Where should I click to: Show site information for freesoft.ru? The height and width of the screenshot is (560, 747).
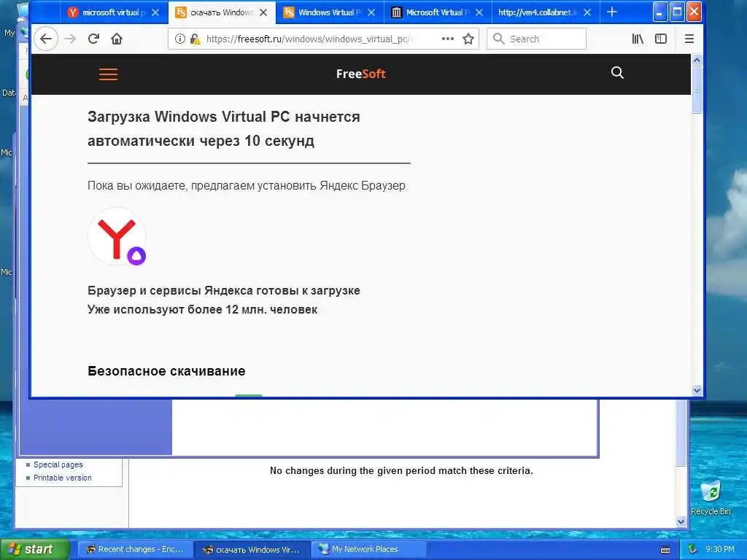(179, 39)
